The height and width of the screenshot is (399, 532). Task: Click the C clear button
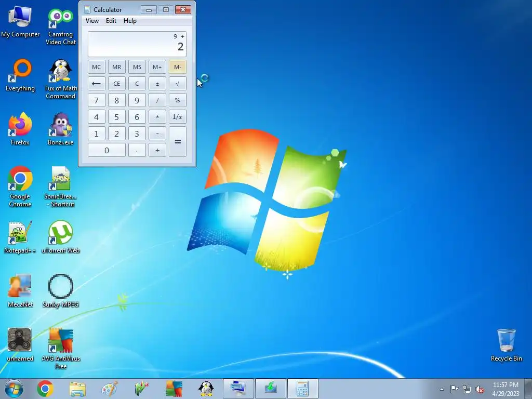[137, 84]
